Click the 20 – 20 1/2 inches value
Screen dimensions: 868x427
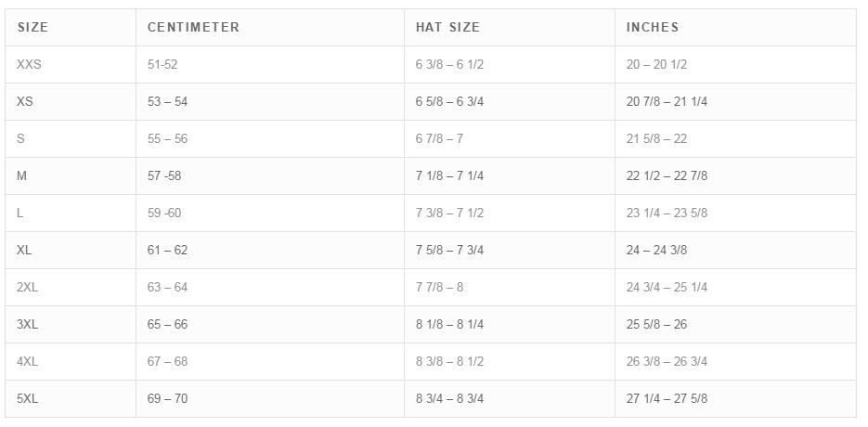coord(656,65)
